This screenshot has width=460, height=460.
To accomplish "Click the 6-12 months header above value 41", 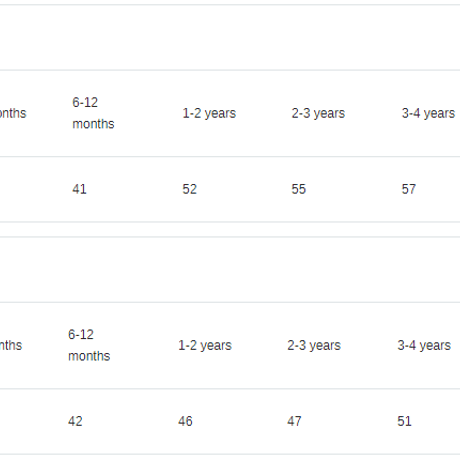I will pos(93,113).
